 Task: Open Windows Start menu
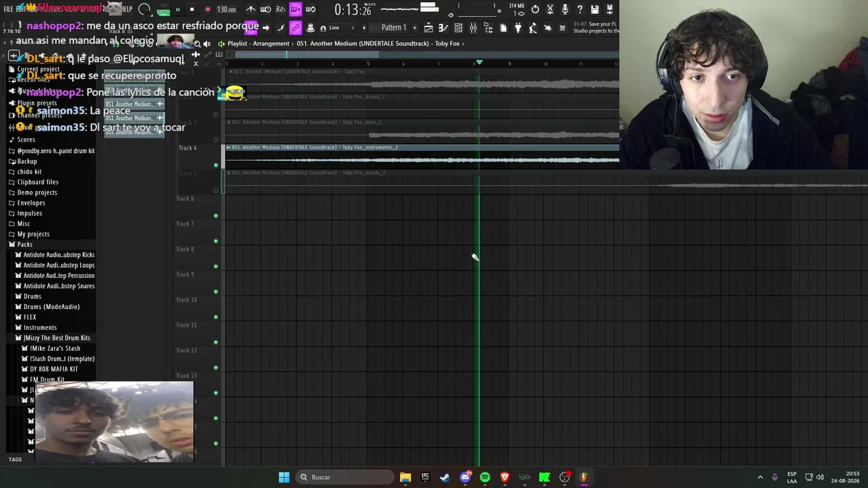284,477
